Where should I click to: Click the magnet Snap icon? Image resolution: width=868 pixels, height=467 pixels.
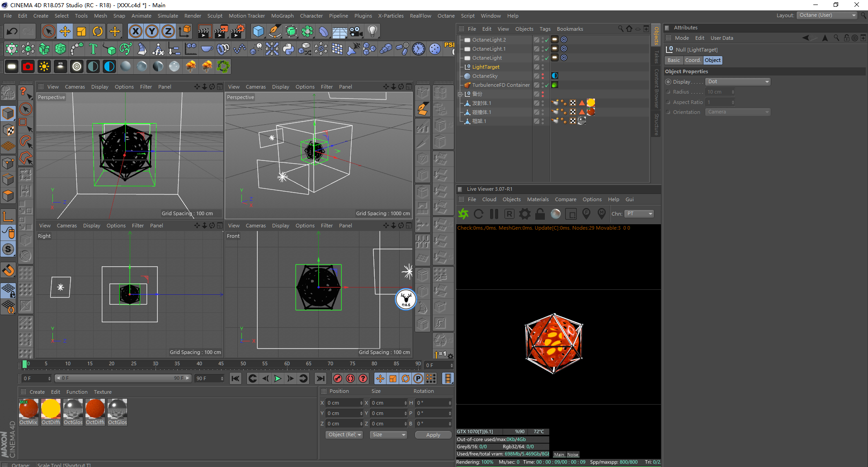pos(8,270)
